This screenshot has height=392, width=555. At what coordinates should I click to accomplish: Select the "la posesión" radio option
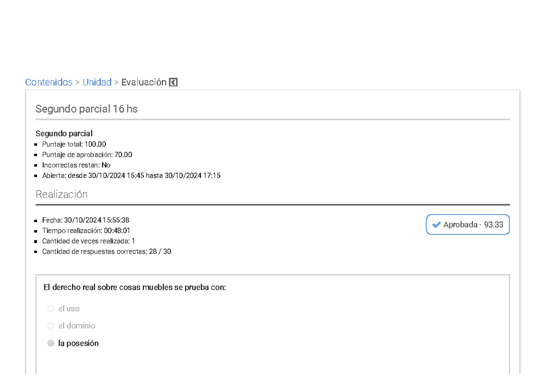[51, 343]
